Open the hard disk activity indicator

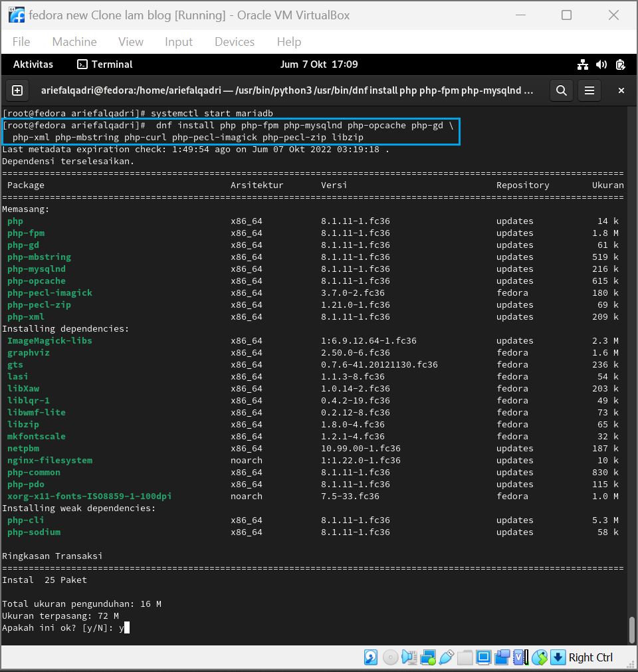tap(371, 657)
